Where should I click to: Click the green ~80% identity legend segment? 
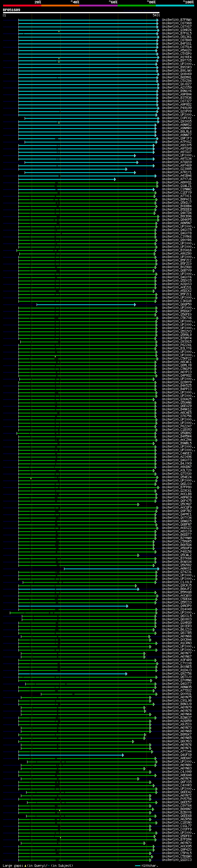137,6
